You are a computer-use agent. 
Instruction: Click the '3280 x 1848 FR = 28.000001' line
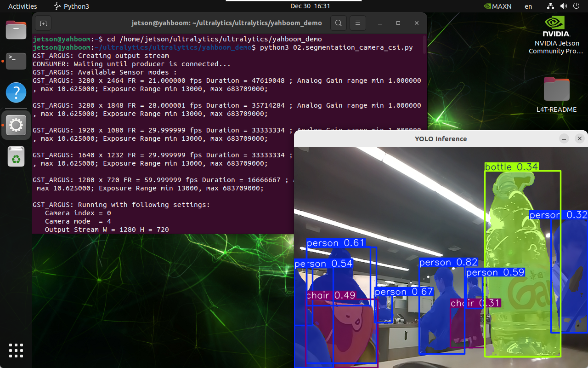point(227,105)
